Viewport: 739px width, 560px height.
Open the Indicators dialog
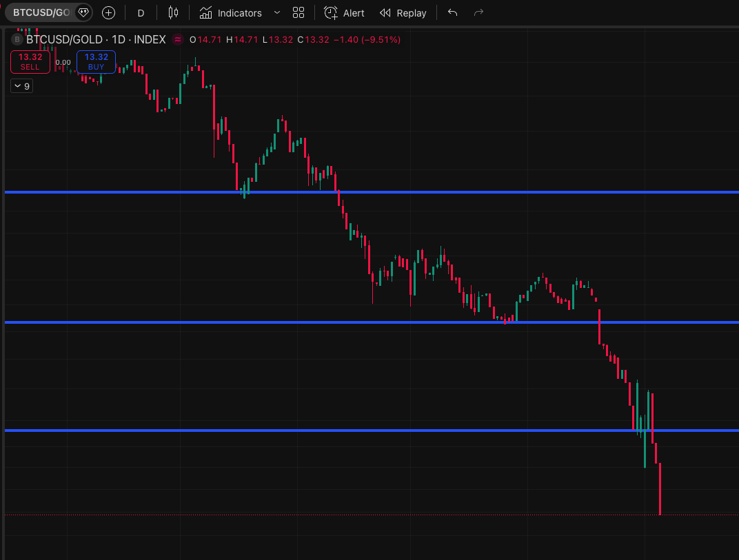pos(230,13)
